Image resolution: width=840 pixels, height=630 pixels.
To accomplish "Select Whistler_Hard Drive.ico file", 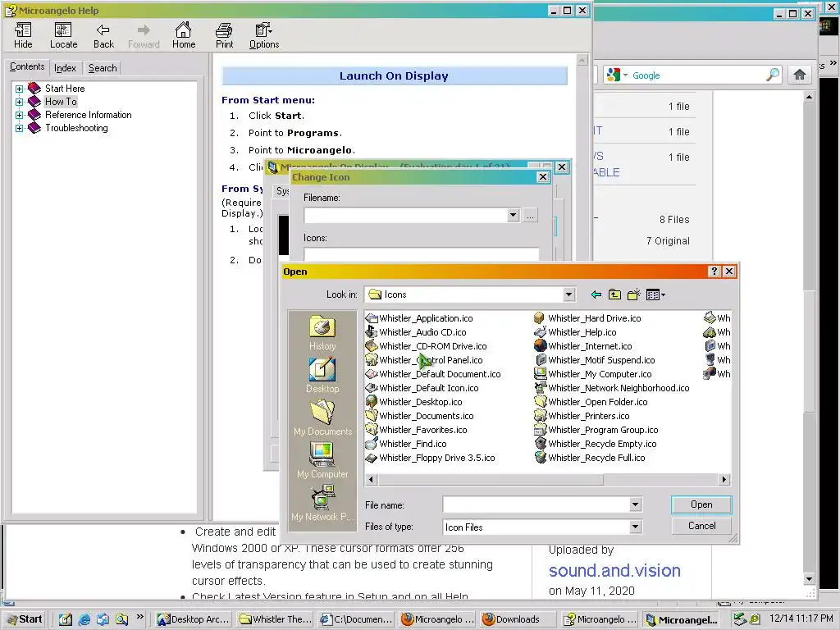I will [x=588, y=318].
